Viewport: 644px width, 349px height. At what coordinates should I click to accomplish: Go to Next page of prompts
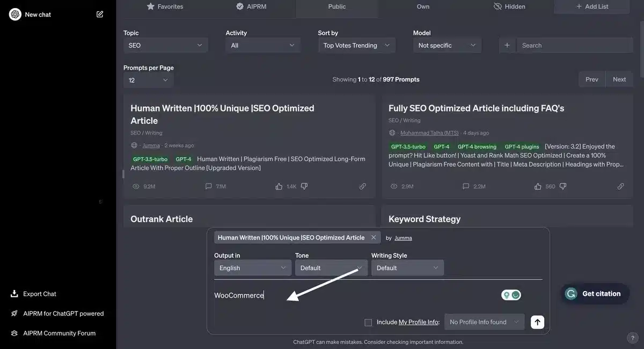(x=619, y=79)
